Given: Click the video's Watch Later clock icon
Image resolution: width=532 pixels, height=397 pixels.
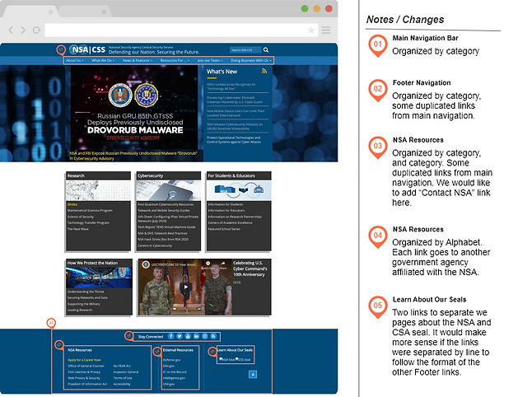Looking at the screenshot, I should [x=208, y=264].
